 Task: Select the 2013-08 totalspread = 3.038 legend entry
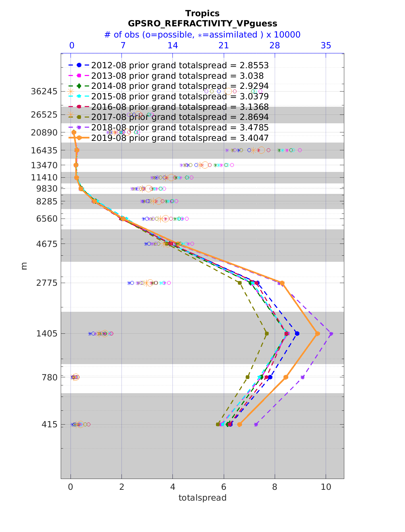click(x=177, y=76)
